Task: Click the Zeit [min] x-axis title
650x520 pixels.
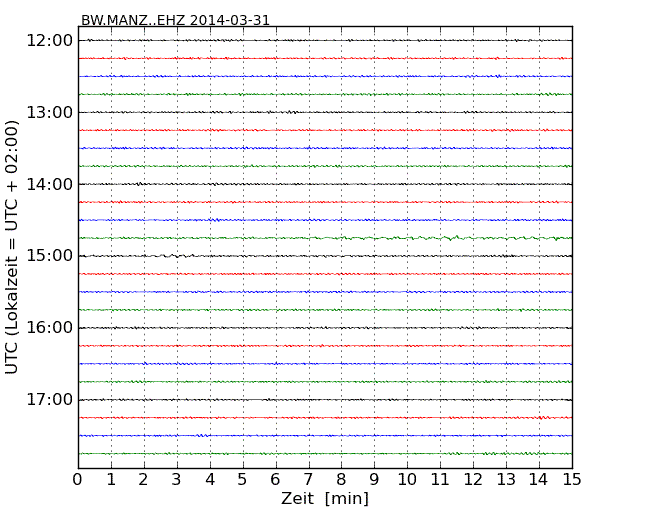Action: pyautogui.click(x=325, y=498)
